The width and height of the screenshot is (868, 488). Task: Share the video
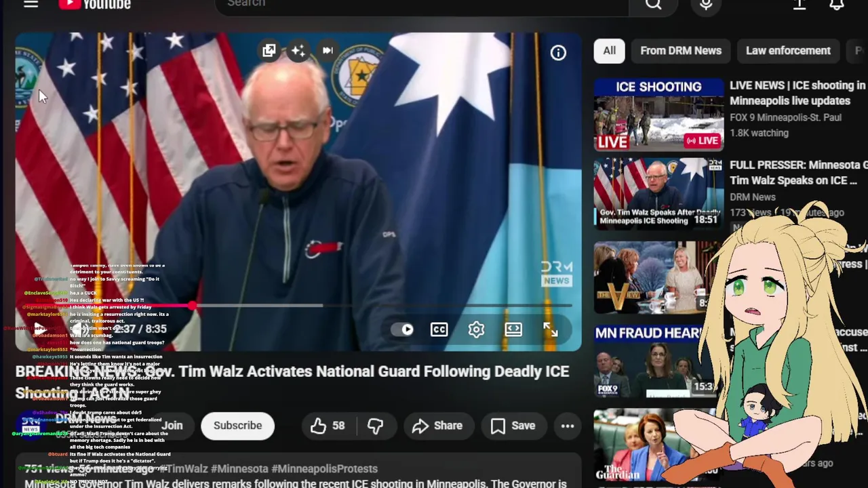437,426
